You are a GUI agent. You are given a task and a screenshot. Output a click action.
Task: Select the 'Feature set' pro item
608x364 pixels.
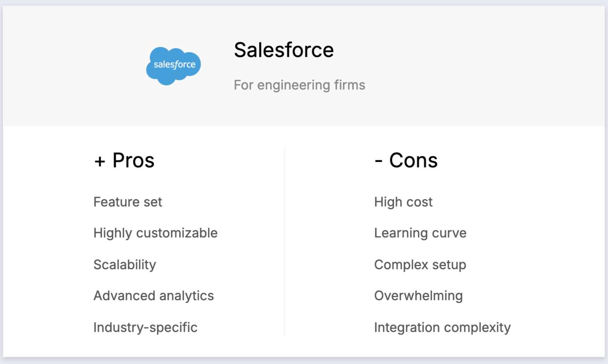click(128, 202)
